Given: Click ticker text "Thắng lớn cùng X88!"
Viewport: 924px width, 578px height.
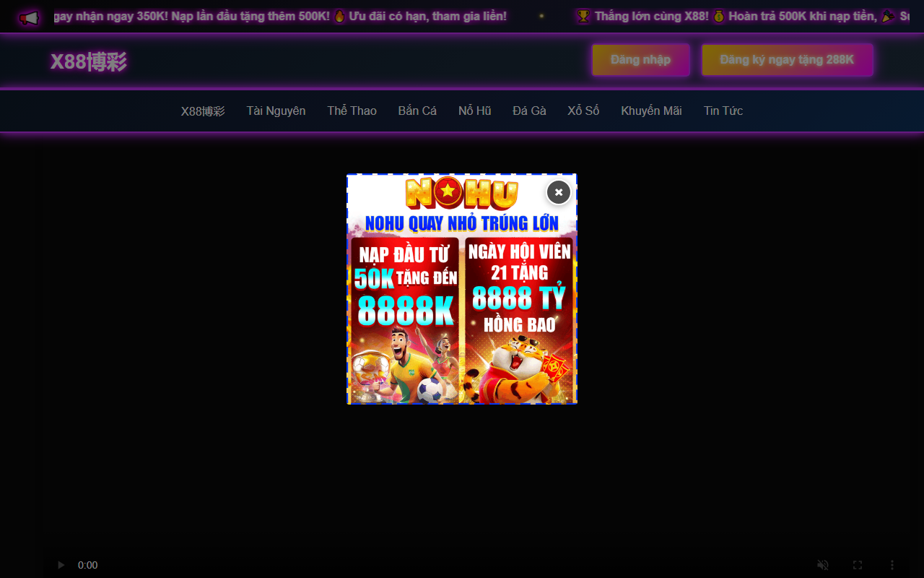Looking at the screenshot, I should (652, 16).
